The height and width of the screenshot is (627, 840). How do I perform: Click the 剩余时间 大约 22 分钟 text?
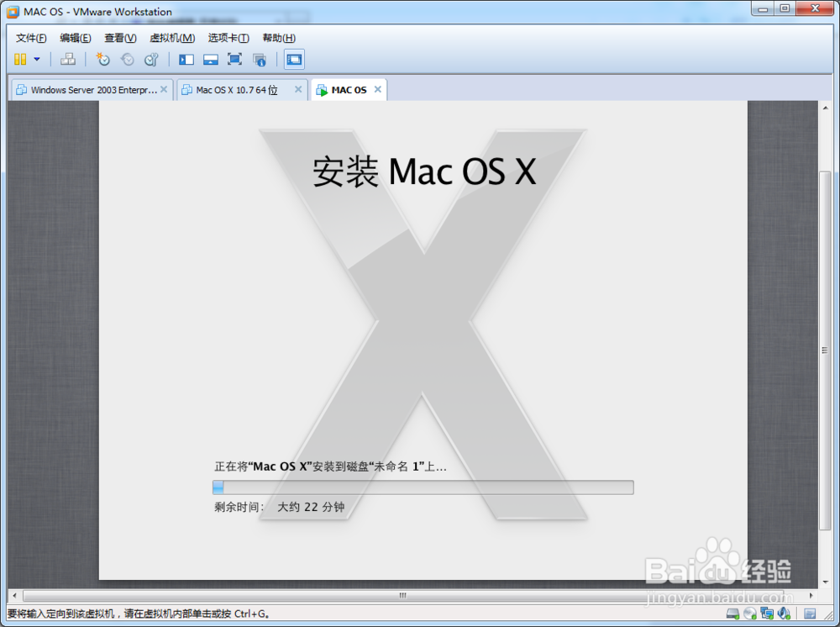[279, 507]
